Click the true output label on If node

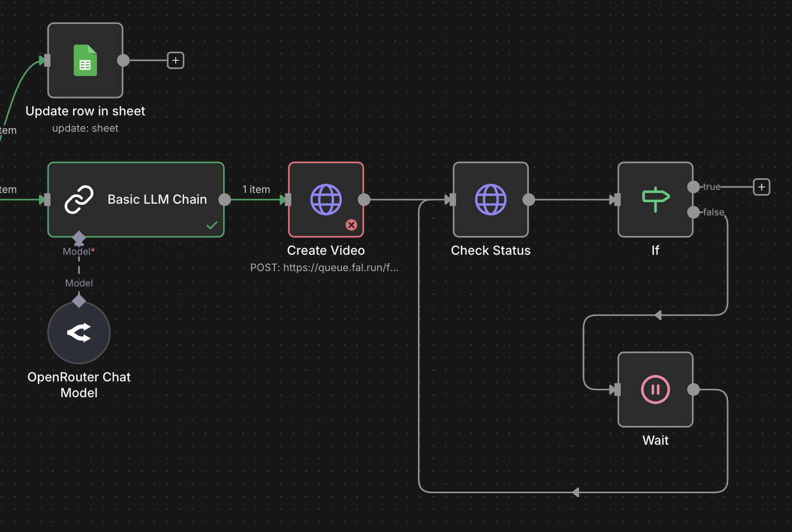tap(711, 187)
